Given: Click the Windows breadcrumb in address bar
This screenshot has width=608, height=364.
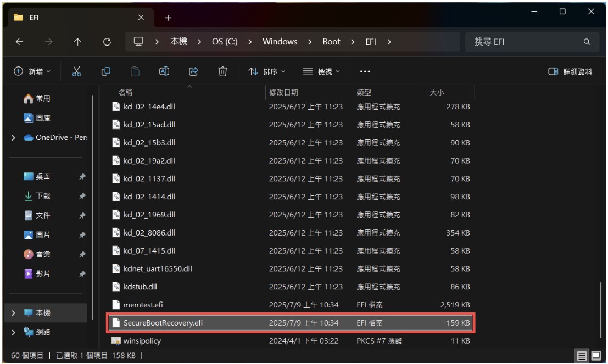Looking at the screenshot, I should [280, 42].
